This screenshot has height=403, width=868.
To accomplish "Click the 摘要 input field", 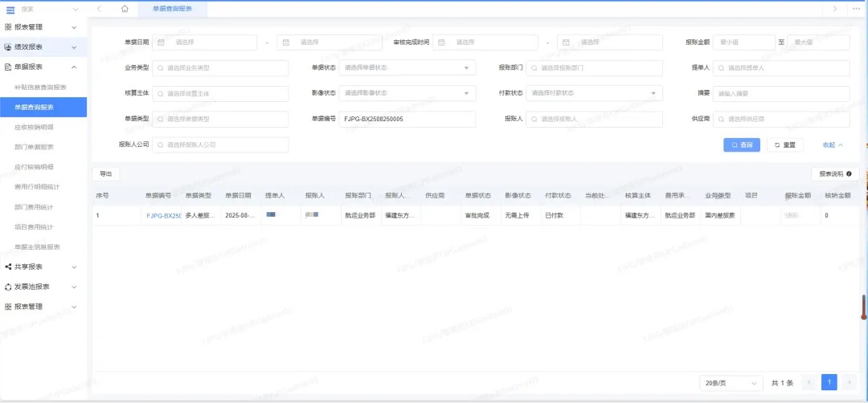I will coord(780,93).
